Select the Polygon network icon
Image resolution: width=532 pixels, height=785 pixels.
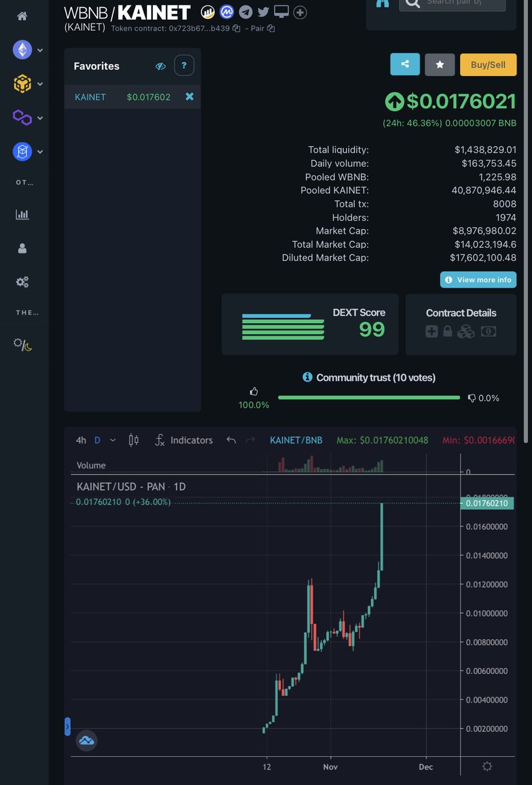coord(22,118)
